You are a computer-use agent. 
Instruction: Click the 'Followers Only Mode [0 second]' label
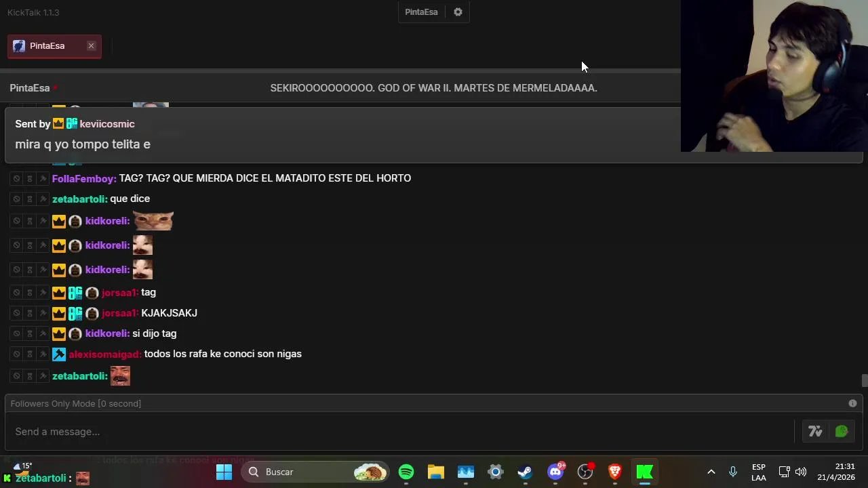[x=76, y=403]
